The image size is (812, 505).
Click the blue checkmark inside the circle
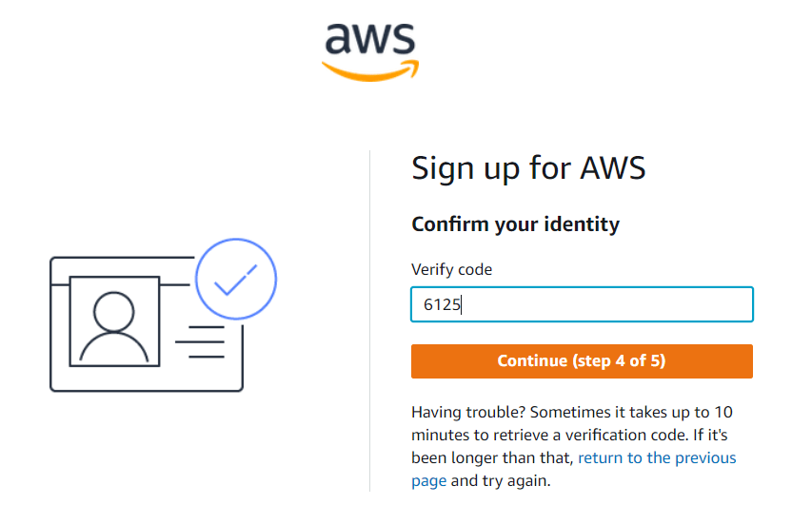pyautogui.click(x=236, y=280)
